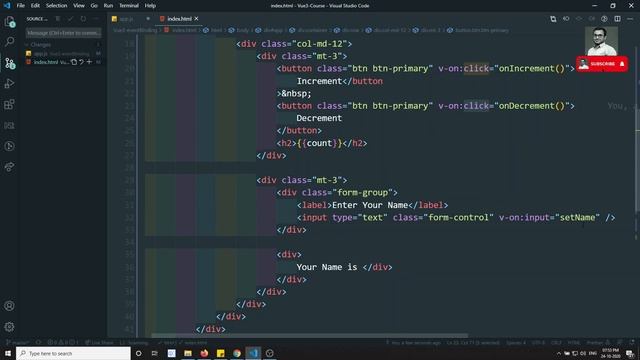The image size is (640, 360).
Task: Click the "{{count}}" expression in the editor
Action: 319,143
